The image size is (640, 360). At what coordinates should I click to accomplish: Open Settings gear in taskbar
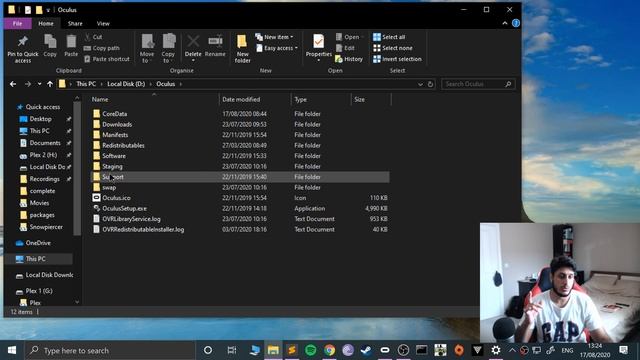[496, 350]
